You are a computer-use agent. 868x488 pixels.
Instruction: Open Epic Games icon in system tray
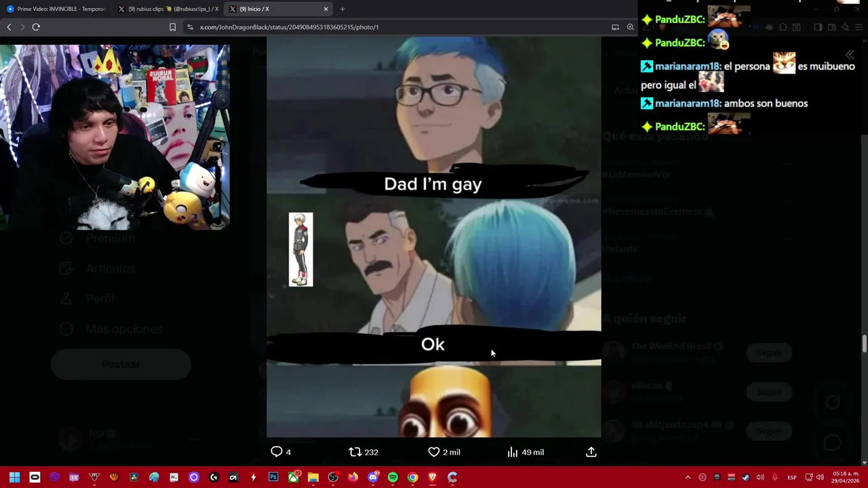click(717, 477)
